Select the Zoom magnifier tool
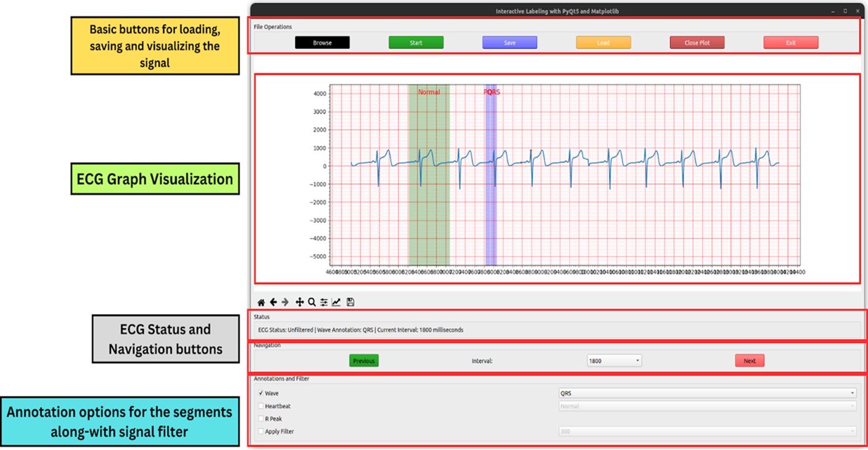The width and height of the screenshot is (868, 450). (x=312, y=303)
